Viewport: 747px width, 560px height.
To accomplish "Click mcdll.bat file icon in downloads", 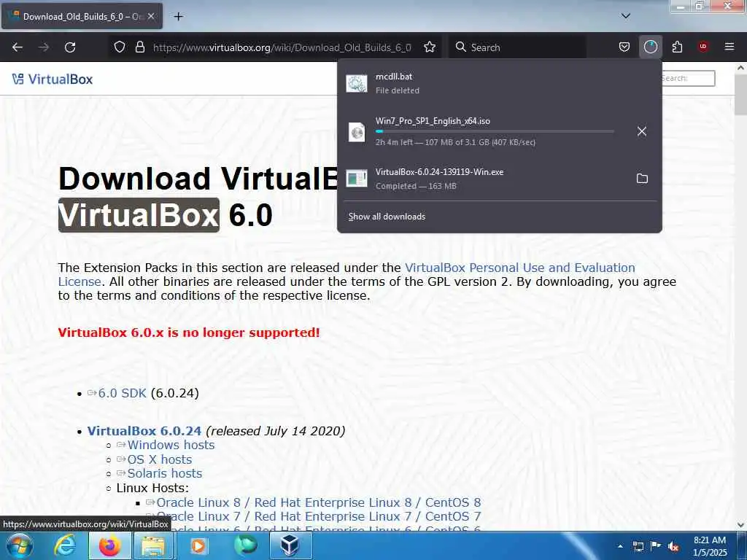I will [x=356, y=83].
